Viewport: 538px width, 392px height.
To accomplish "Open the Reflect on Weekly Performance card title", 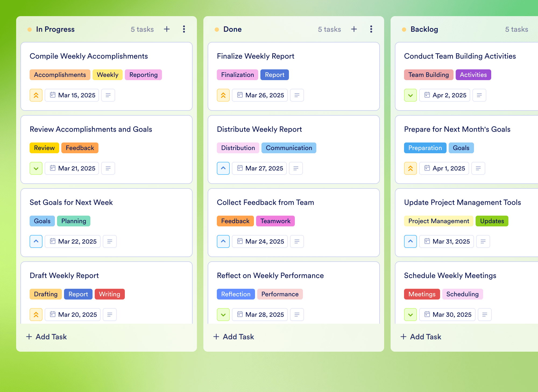I will (270, 275).
